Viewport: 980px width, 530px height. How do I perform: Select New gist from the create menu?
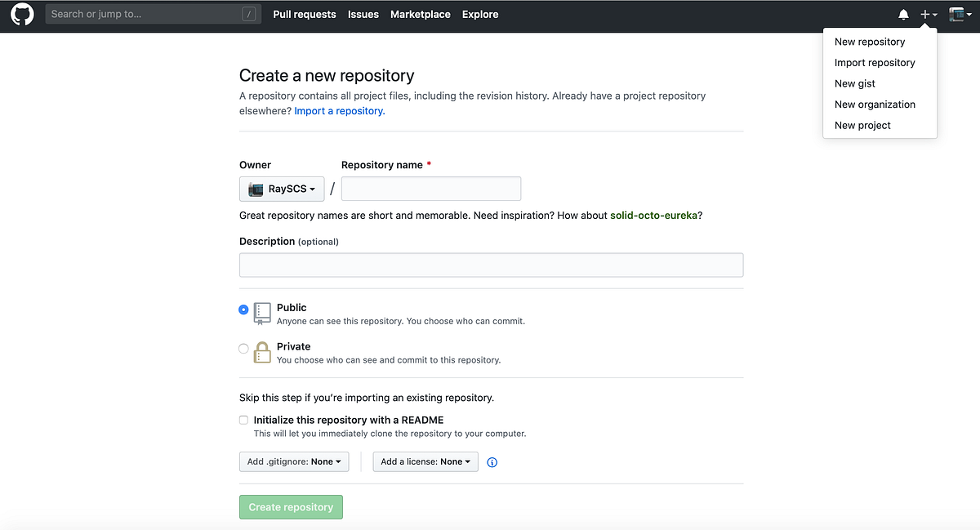[x=854, y=83]
